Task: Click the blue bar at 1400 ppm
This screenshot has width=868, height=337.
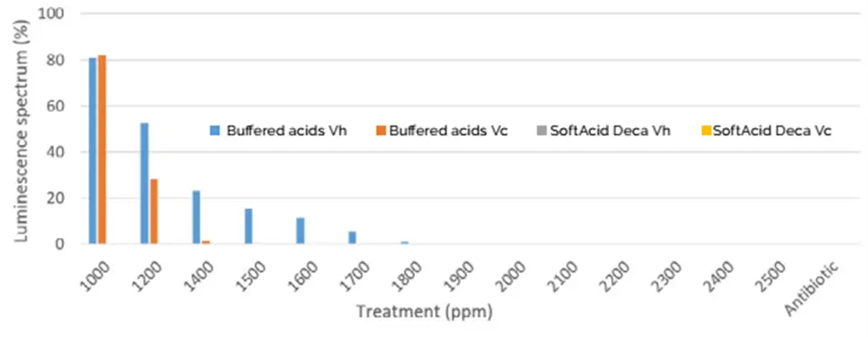Action: click(x=197, y=217)
